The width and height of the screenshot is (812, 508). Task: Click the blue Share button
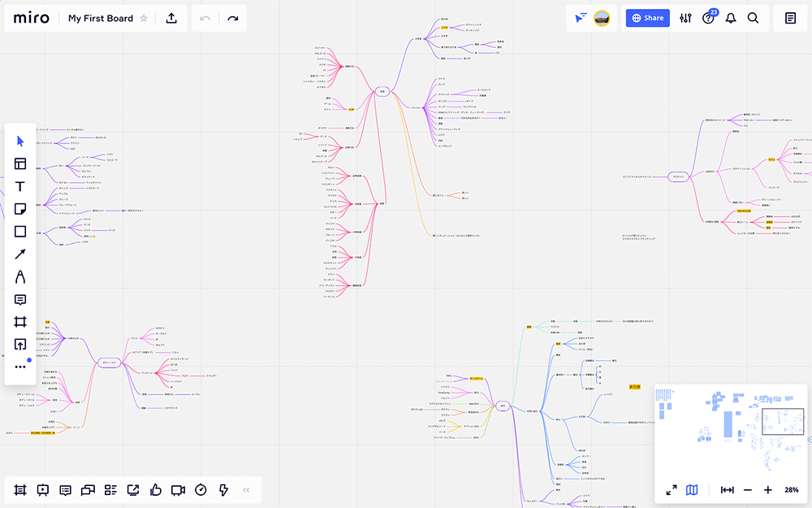click(647, 18)
